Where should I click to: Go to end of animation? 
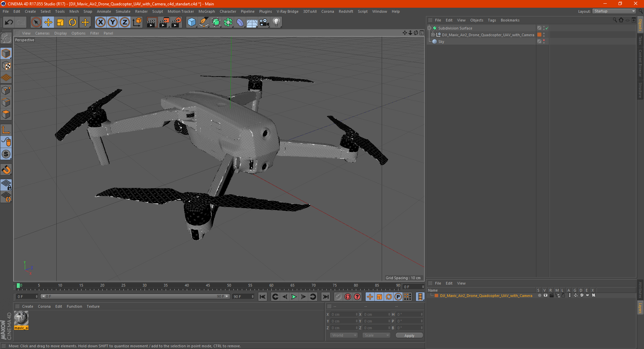click(x=325, y=297)
